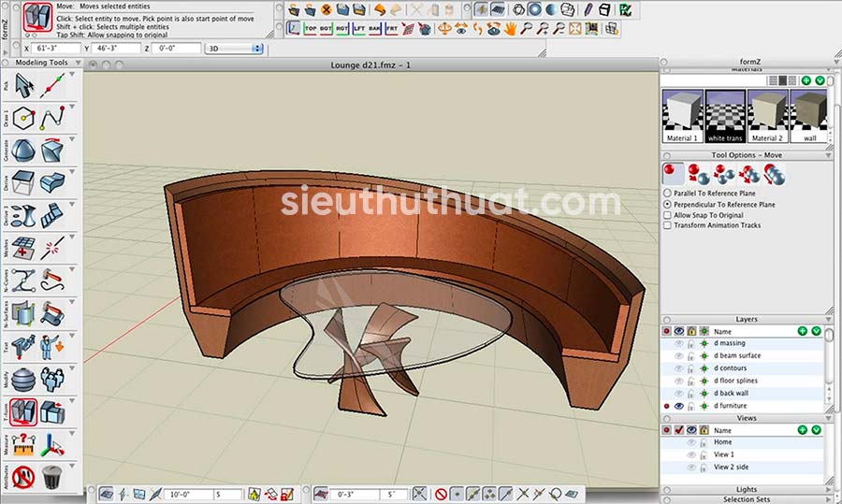842x504 pixels.
Task: Switch to Front (FRT) view icon
Action: (x=391, y=28)
